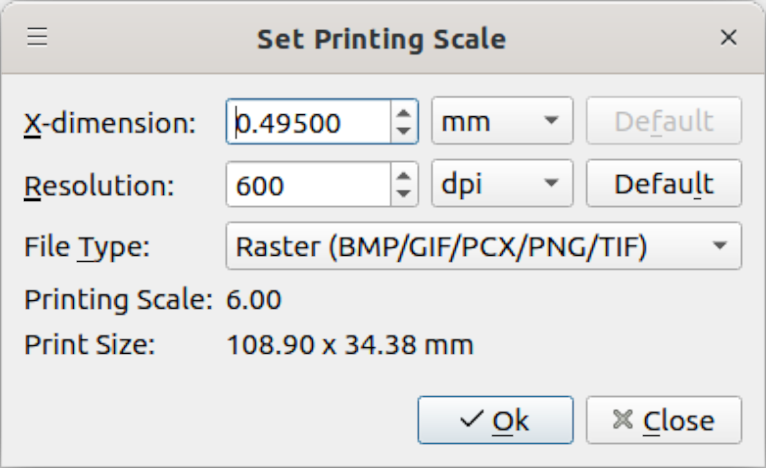Increment Resolution using the up arrow
766x468 pixels.
[403, 175]
